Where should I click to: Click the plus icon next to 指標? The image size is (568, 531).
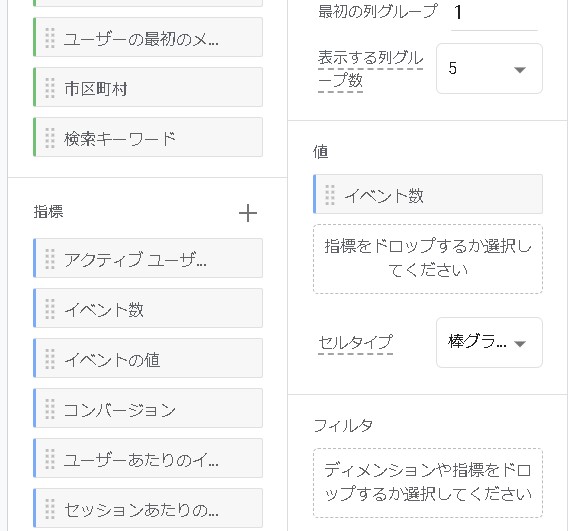coord(248,213)
